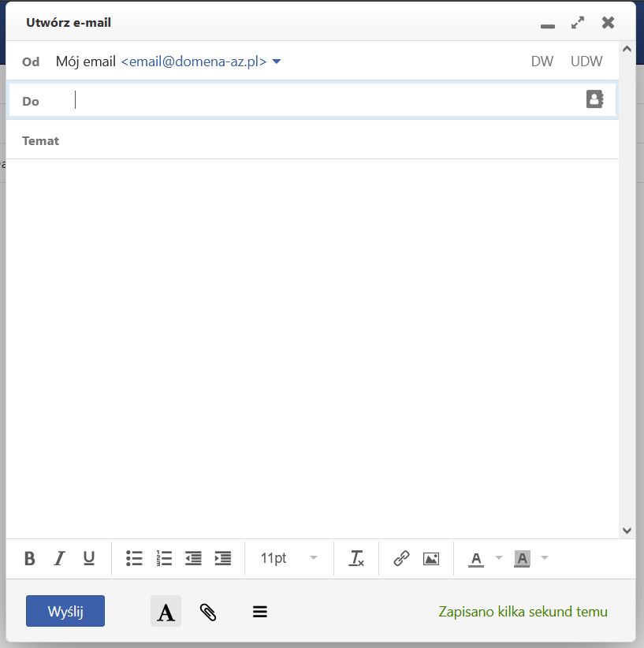Image resolution: width=644 pixels, height=648 pixels.
Task: Click into the message body area
Action: pos(313,348)
